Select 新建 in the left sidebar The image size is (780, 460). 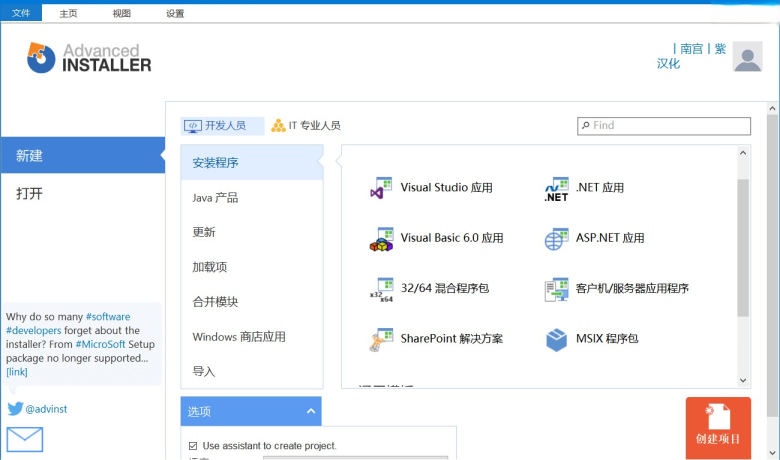point(83,156)
